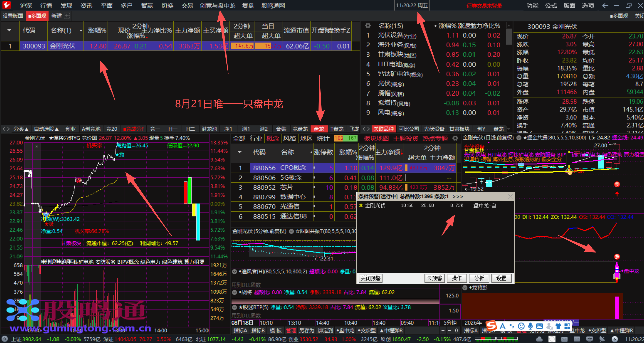Click the keyboard icon in the status bar
Viewport: 644px width, 343px height.
pyautogui.click(x=577, y=339)
